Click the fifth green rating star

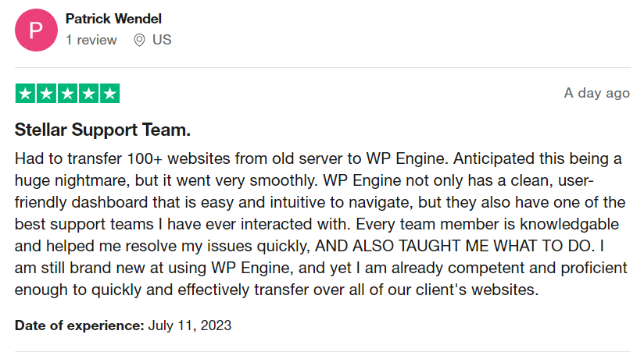pyautogui.click(x=109, y=94)
